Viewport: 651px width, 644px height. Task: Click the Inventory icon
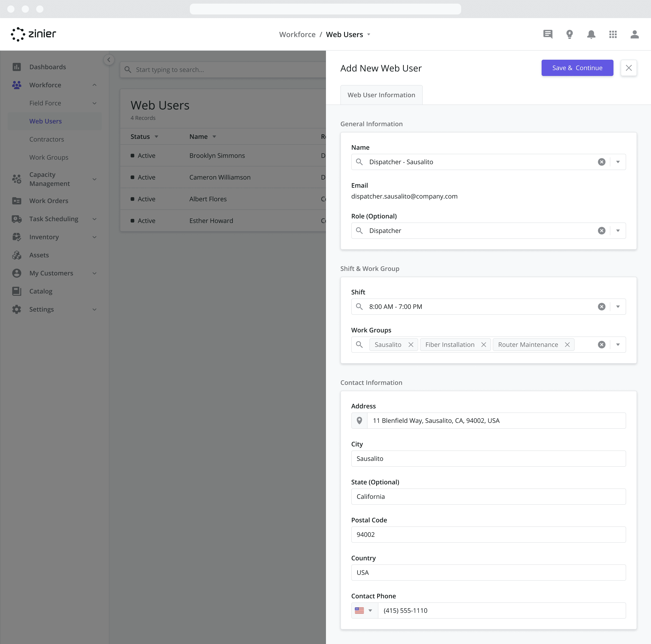[17, 237]
